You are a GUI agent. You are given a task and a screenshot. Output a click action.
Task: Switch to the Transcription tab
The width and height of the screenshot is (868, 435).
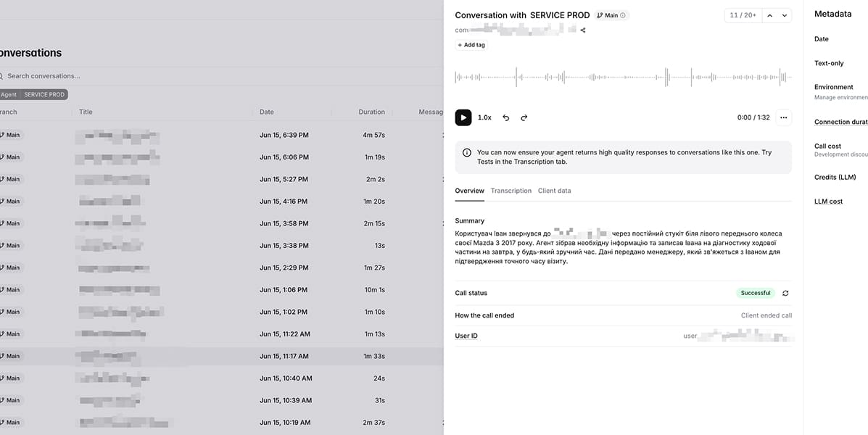[x=511, y=191]
